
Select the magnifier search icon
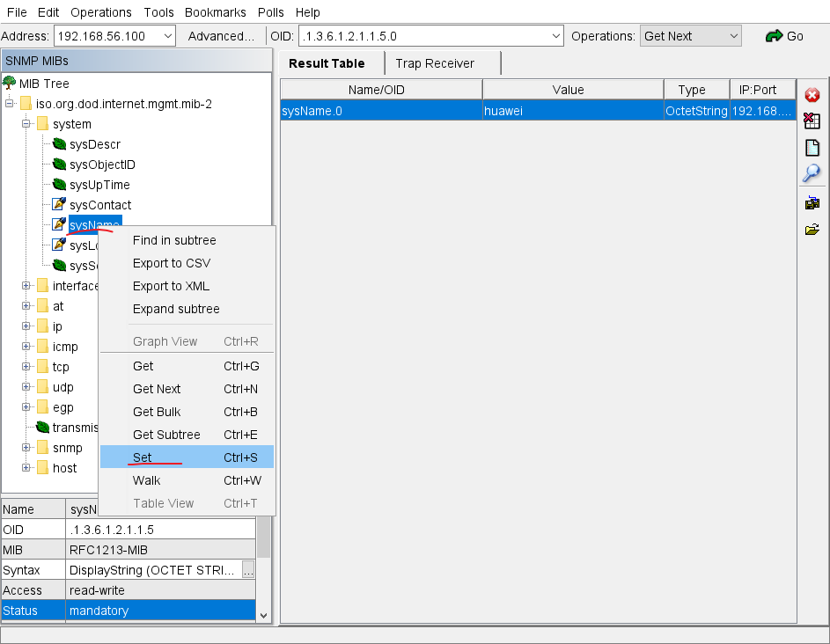click(x=812, y=173)
